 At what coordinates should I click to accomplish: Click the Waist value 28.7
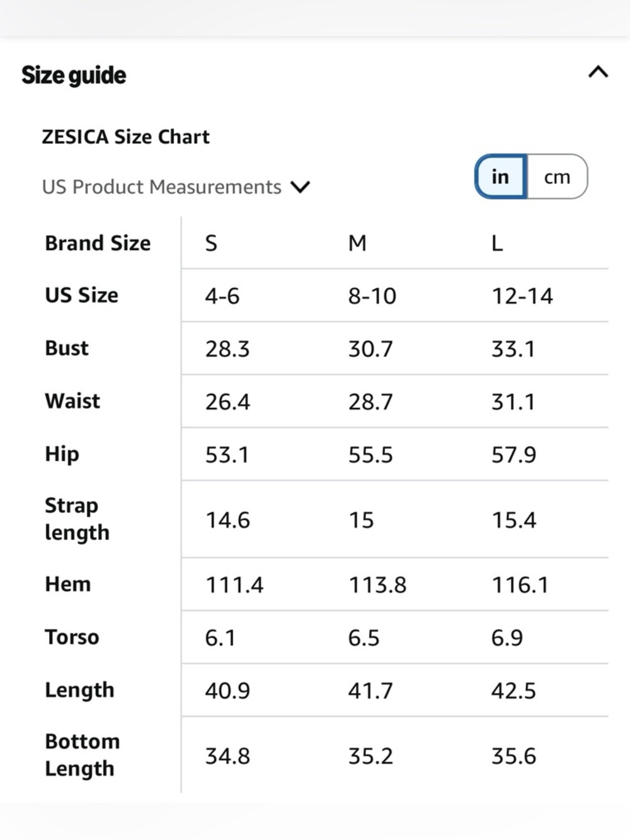370,402
